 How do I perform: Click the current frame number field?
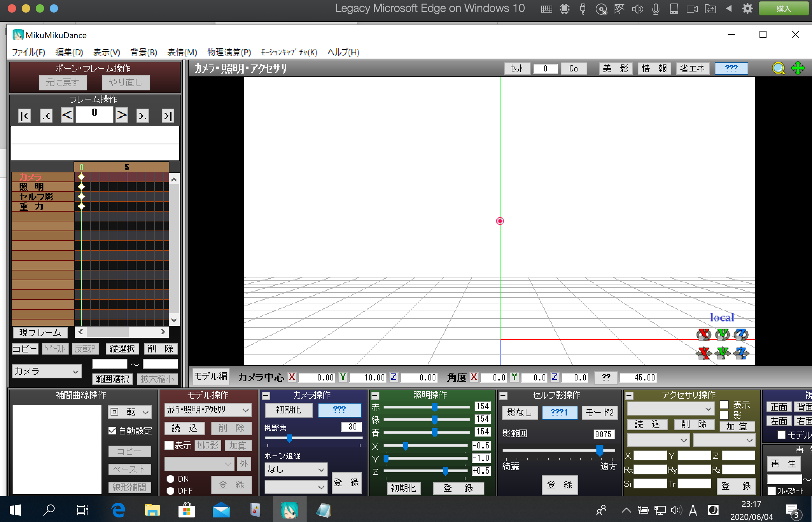[94, 114]
